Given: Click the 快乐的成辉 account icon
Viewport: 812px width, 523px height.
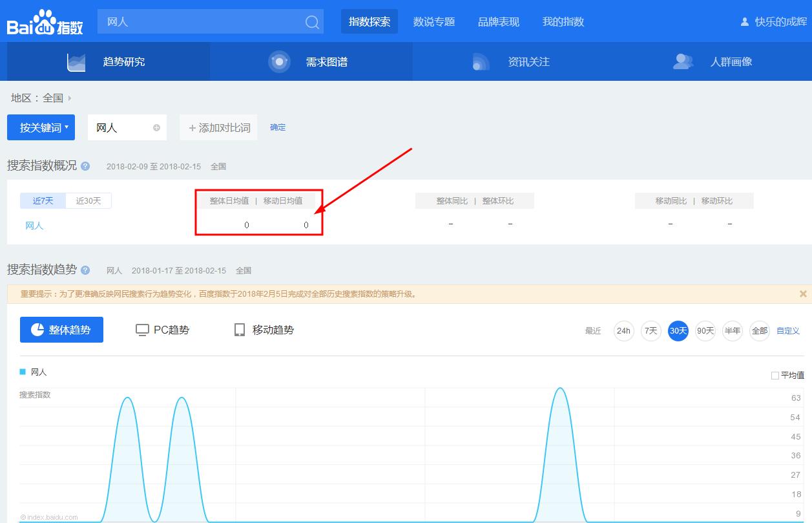Looking at the screenshot, I should (744, 20).
